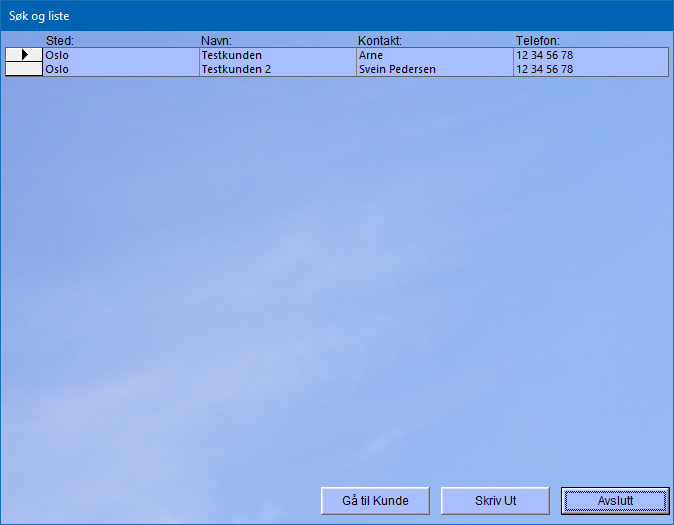Click the Søk og liste title bar
Image resolution: width=674 pixels, height=525 pixels.
[x=337, y=16]
